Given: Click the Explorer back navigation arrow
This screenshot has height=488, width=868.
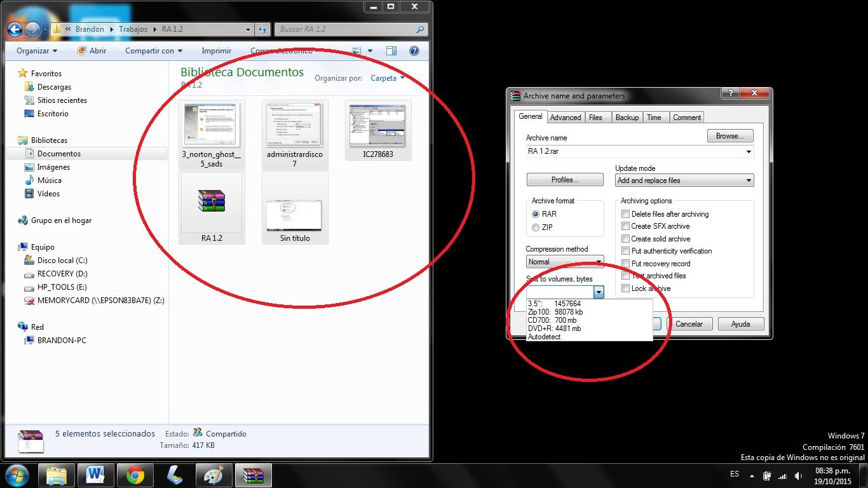Looking at the screenshot, I should [x=15, y=29].
